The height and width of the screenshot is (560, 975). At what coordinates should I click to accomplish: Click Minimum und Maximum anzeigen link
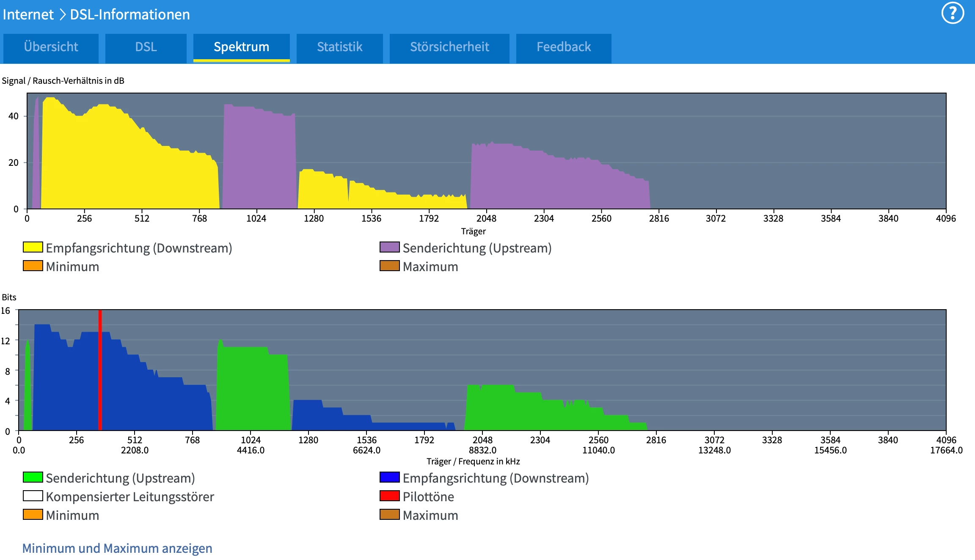tap(117, 548)
